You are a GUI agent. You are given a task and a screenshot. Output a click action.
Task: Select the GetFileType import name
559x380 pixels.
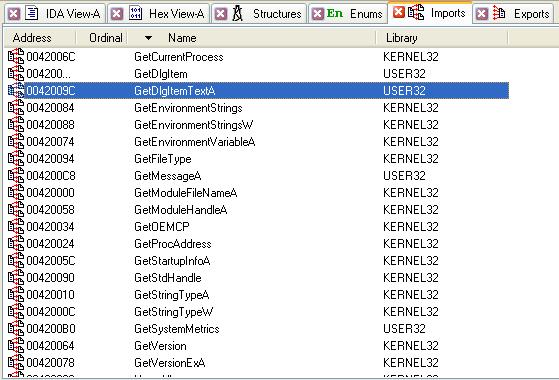[x=163, y=159]
